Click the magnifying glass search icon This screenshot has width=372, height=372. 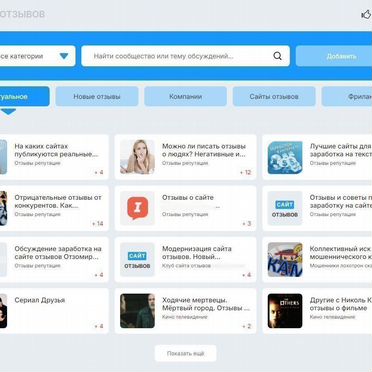(x=277, y=56)
